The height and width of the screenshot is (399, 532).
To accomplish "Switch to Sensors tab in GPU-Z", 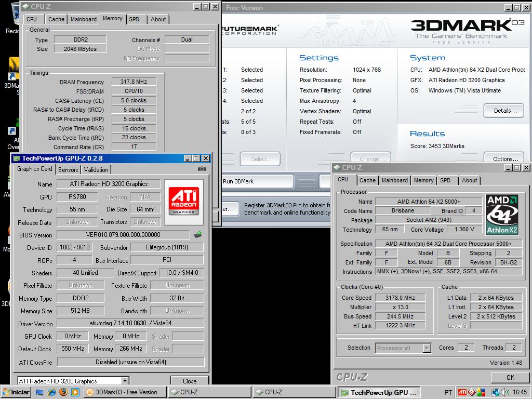I will pos(68,170).
